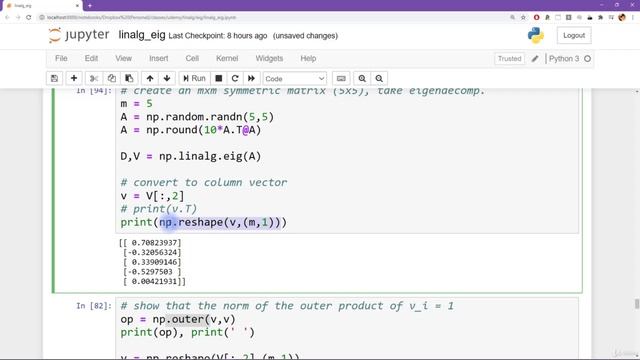Click the pencil edit mode icon

coord(535,58)
